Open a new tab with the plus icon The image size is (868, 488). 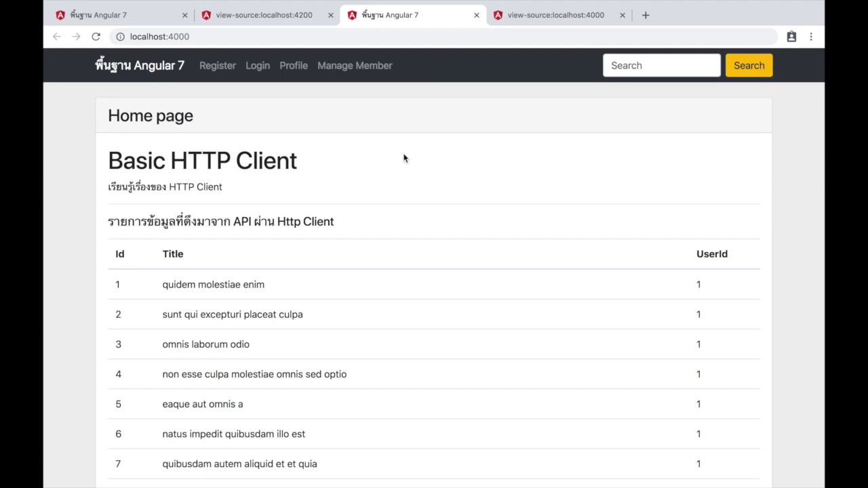[646, 15]
